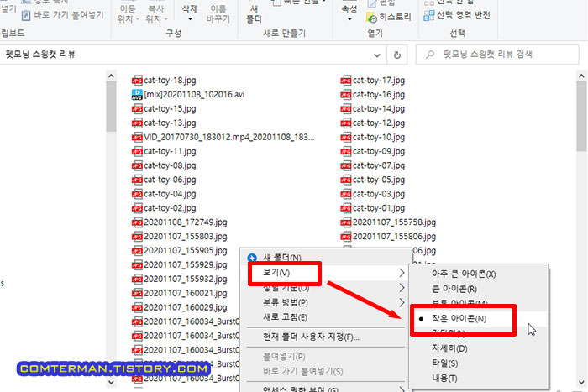Choose 아주 큰 아이콘(X) view option
Image resolution: width=588 pixels, height=392 pixels.
point(464,274)
